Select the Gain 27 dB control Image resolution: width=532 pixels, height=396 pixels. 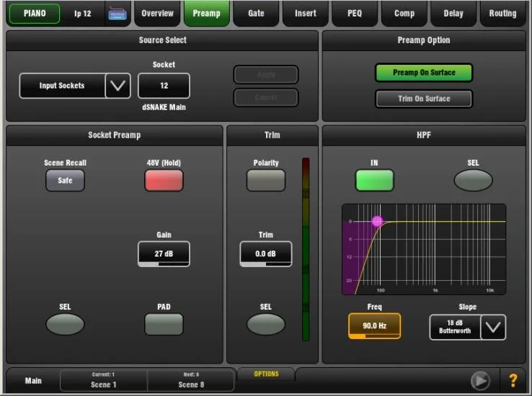(164, 253)
